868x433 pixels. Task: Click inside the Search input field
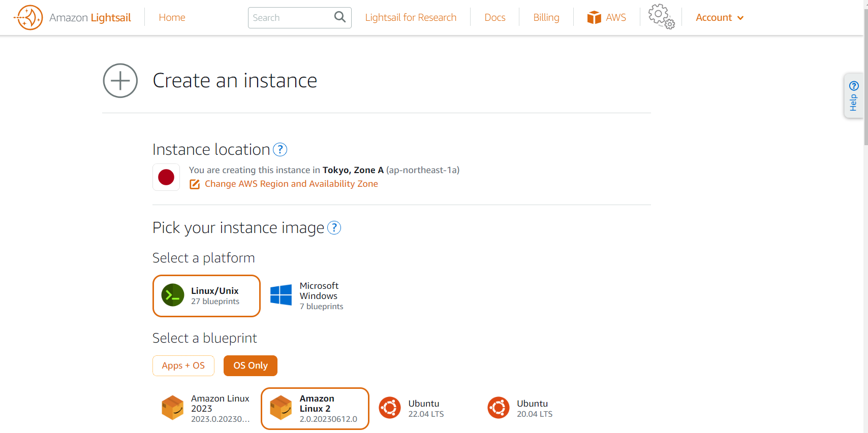click(290, 18)
